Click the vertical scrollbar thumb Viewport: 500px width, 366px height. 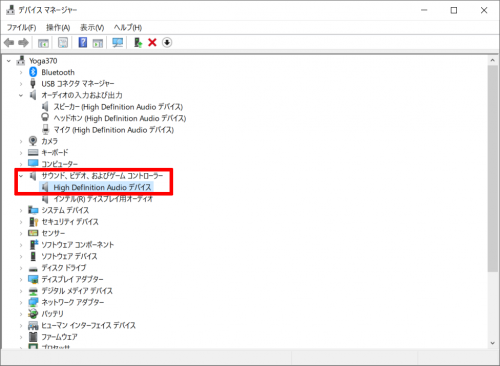pyautogui.click(x=493, y=168)
